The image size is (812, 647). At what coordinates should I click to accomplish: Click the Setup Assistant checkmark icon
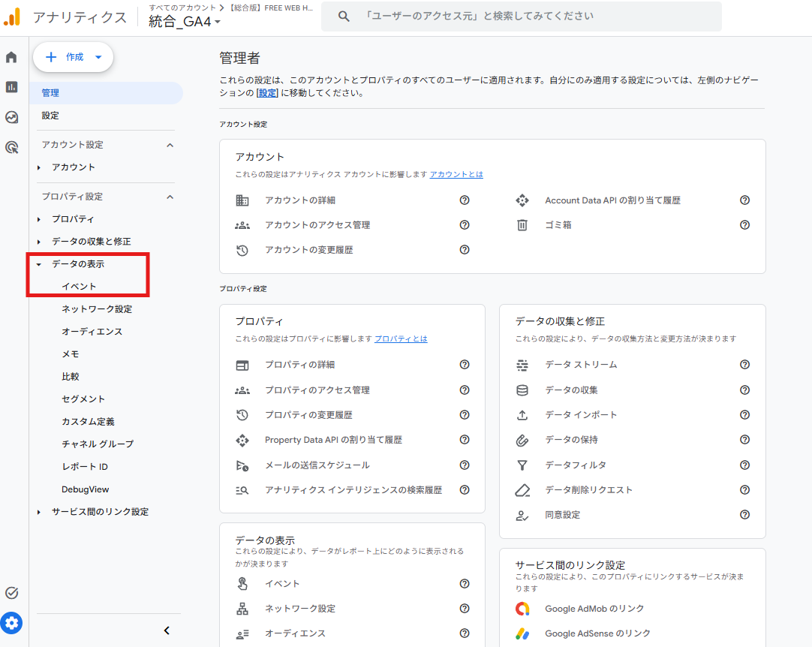(x=11, y=593)
